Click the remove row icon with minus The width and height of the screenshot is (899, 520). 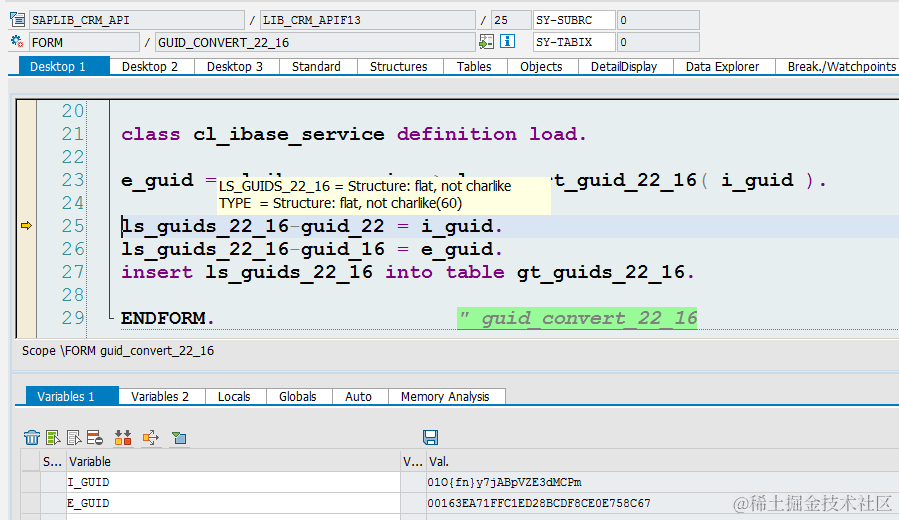95,438
